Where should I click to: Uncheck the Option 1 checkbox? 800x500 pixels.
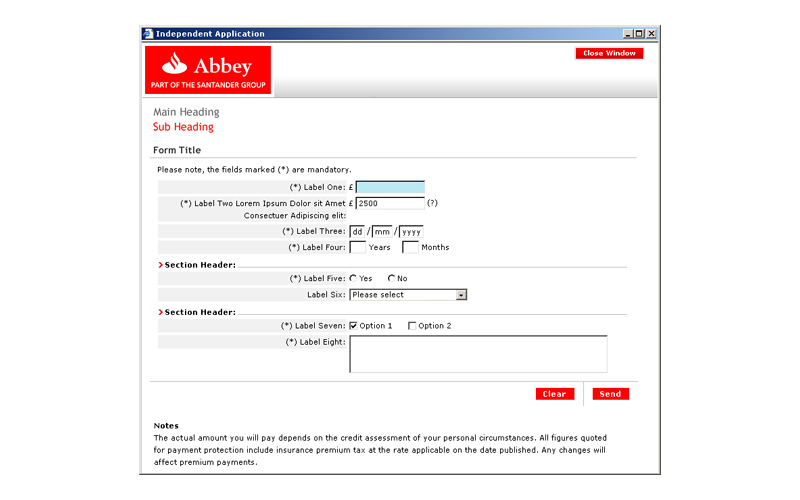tap(353, 326)
